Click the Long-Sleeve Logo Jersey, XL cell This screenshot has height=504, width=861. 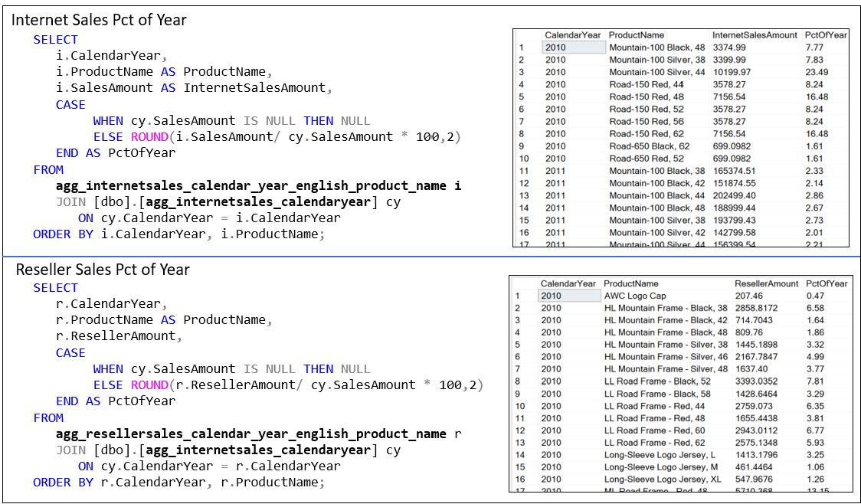(663, 479)
